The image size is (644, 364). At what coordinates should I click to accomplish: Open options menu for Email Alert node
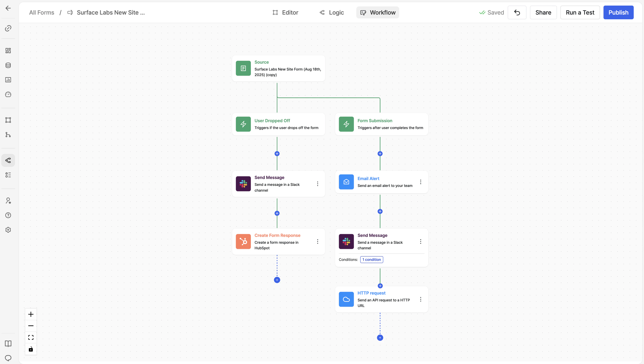pos(421,182)
